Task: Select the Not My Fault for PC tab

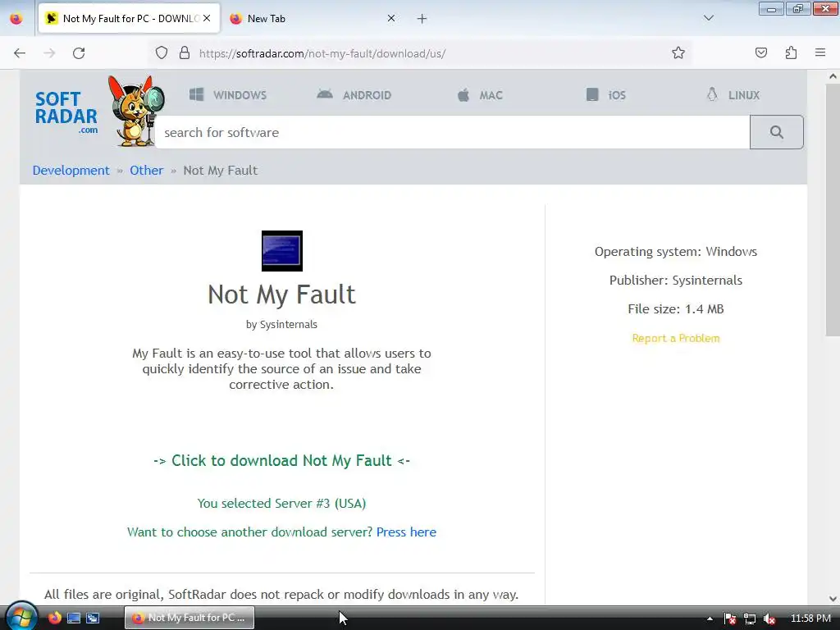Action: coord(129,18)
